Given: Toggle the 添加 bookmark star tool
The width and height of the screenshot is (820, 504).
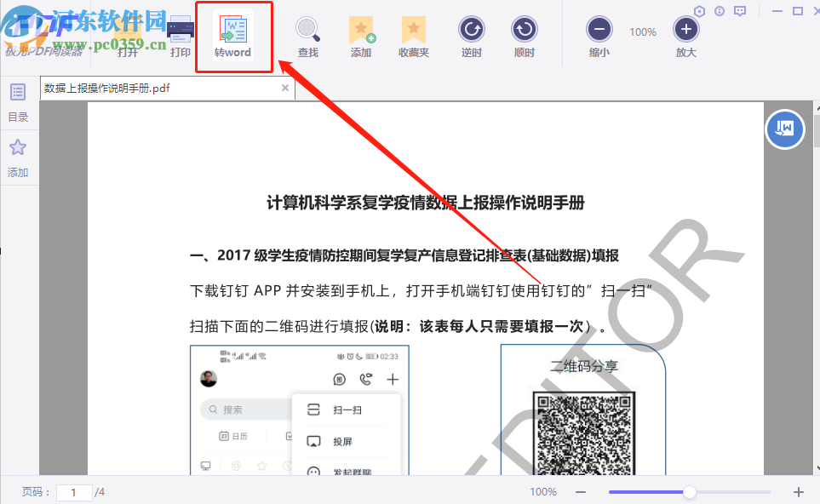Looking at the screenshot, I should point(361,31).
